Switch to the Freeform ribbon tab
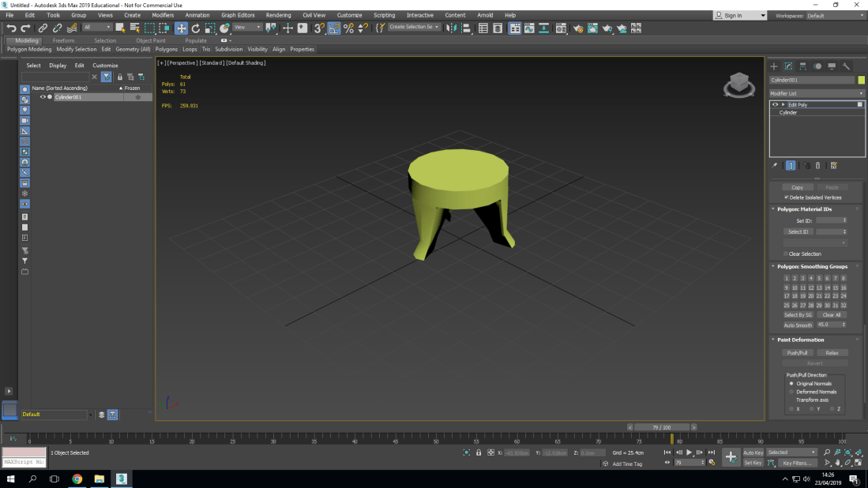This screenshot has width=868, height=488. (63, 40)
